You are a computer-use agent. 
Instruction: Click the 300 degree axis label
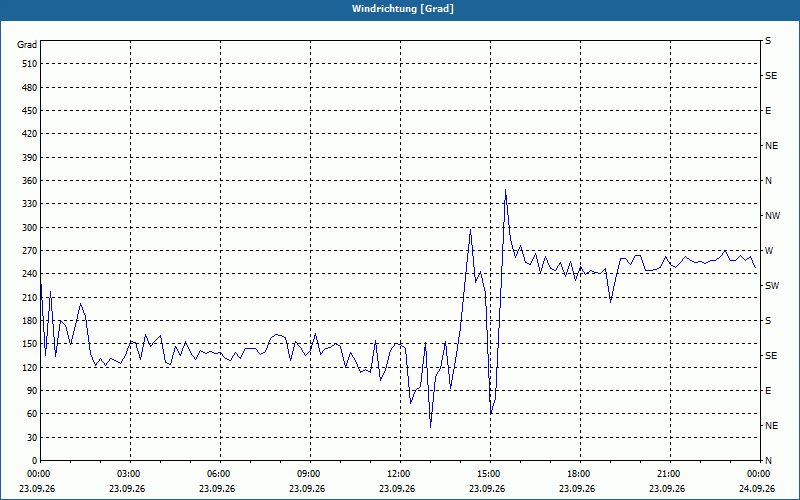[30, 227]
